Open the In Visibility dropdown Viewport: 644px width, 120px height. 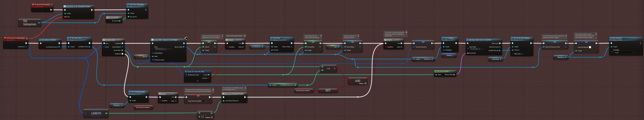[625, 53]
